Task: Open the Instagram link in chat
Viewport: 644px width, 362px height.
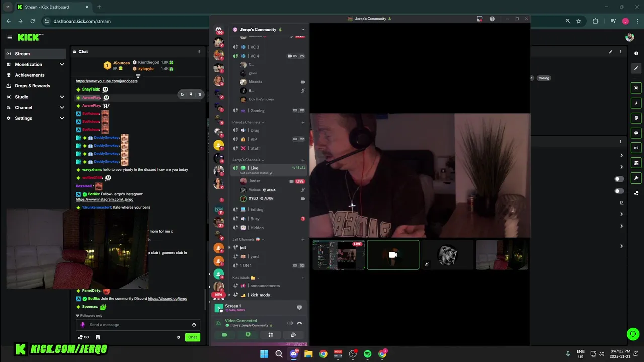Action: pos(105,199)
